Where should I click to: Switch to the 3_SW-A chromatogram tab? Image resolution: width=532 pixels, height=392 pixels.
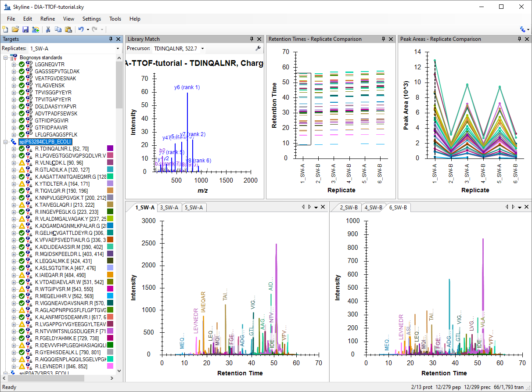point(169,208)
